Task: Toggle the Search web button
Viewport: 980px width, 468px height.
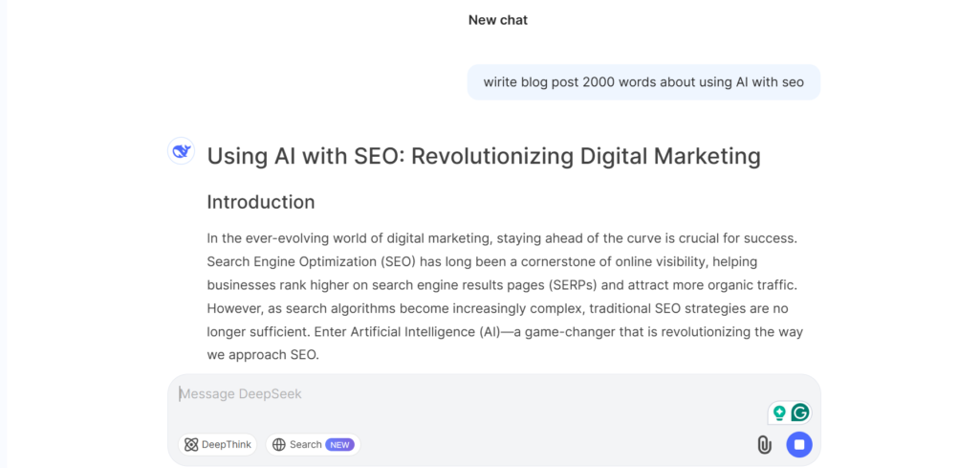Action: (314, 445)
